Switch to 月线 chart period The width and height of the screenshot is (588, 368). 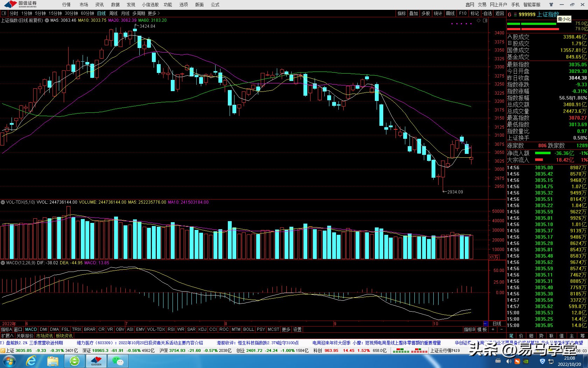coord(125,13)
